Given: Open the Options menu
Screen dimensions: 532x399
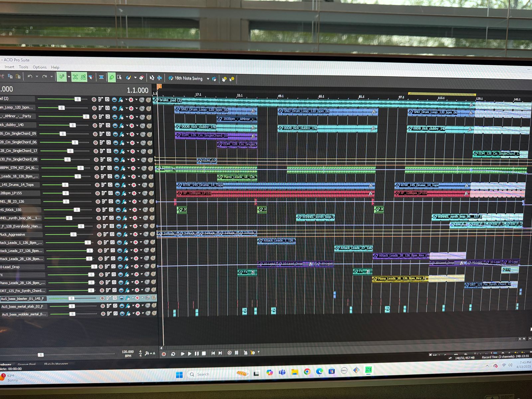Looking at the screenshot, I should point(40,67).
